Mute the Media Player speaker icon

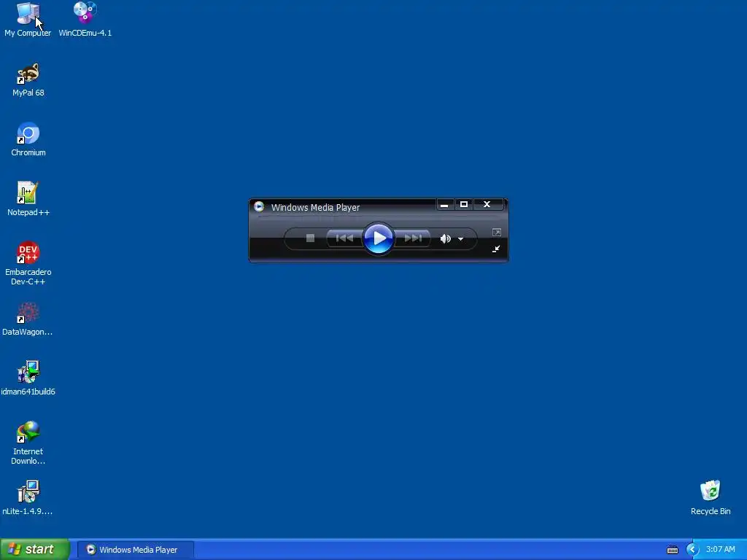coord(445,238)
